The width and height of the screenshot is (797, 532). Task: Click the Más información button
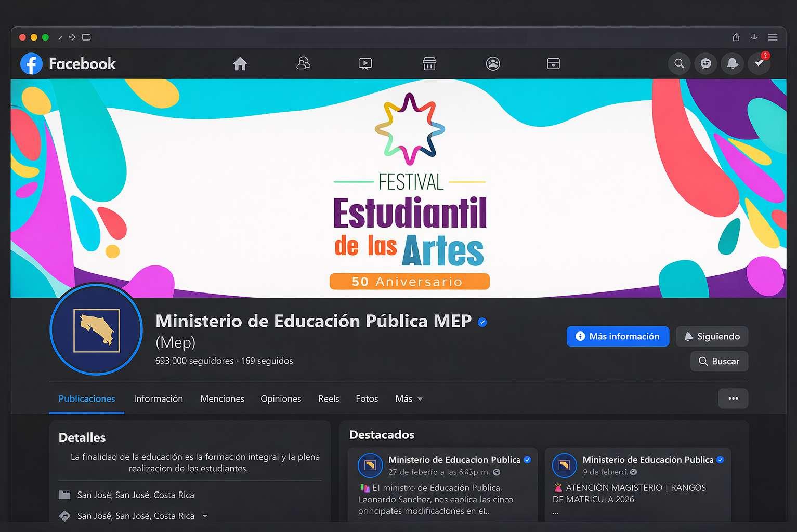(618, 336)
